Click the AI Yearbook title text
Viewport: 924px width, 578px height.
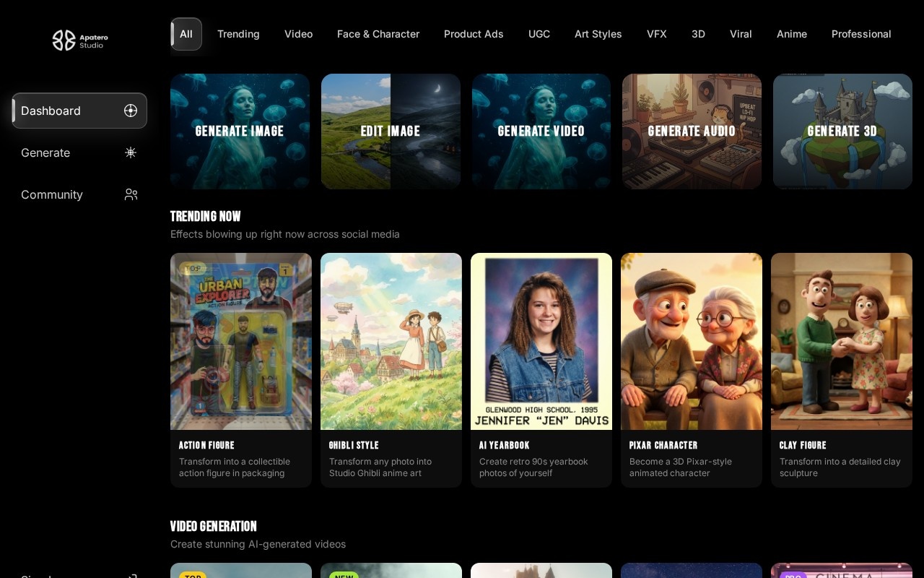[x=505, y=445]
